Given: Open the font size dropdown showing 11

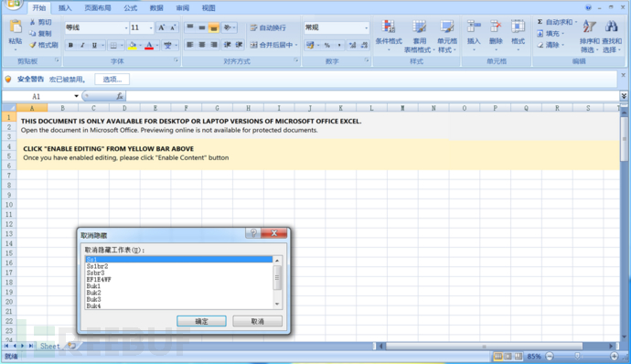Looking at the screenshot, I should click(x=151, y=27).
